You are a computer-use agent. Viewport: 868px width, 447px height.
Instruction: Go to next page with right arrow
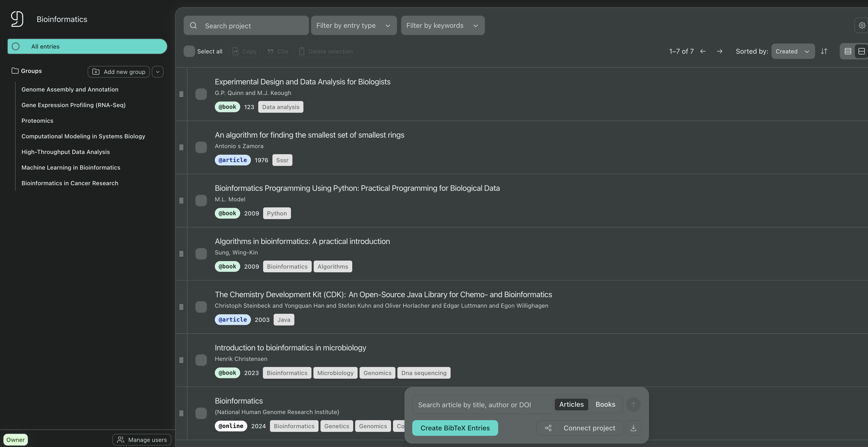point(719,51)
